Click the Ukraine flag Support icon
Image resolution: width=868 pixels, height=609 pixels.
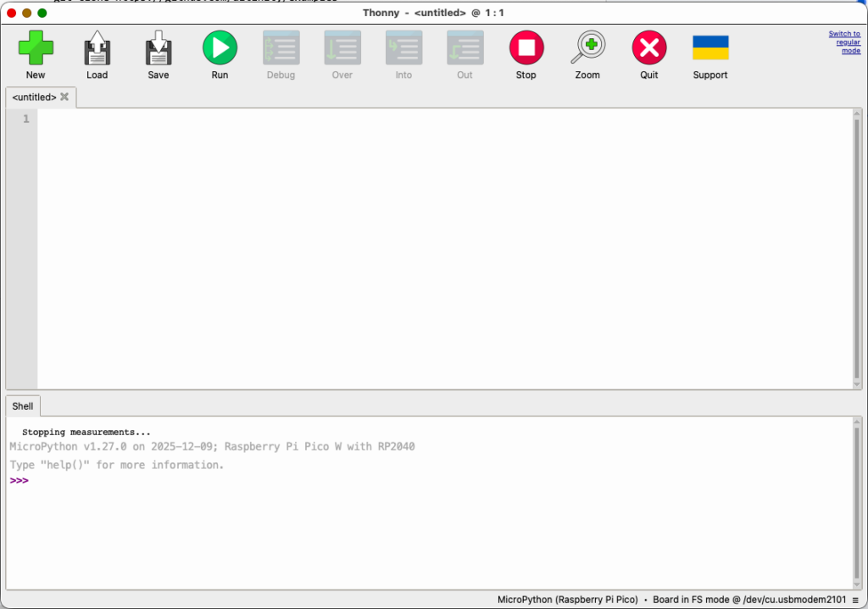click(710, 48)
